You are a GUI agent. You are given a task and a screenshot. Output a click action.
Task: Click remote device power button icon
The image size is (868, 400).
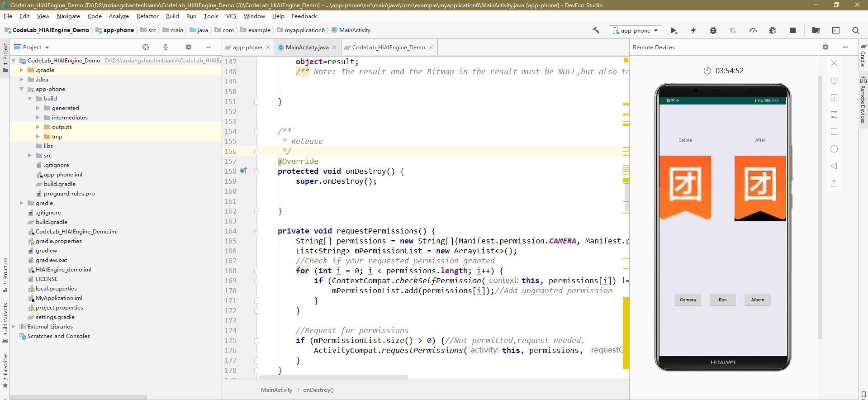(x=834, y=80)
